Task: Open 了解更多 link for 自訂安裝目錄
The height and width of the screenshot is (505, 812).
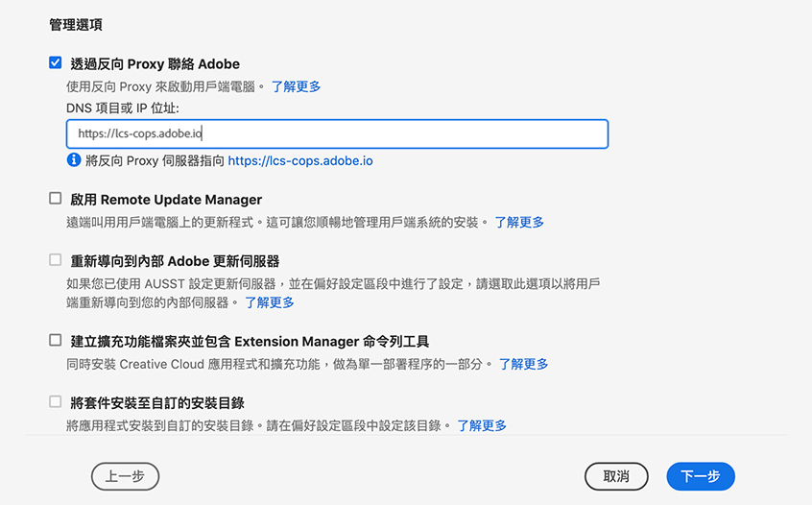Action: 482,425
